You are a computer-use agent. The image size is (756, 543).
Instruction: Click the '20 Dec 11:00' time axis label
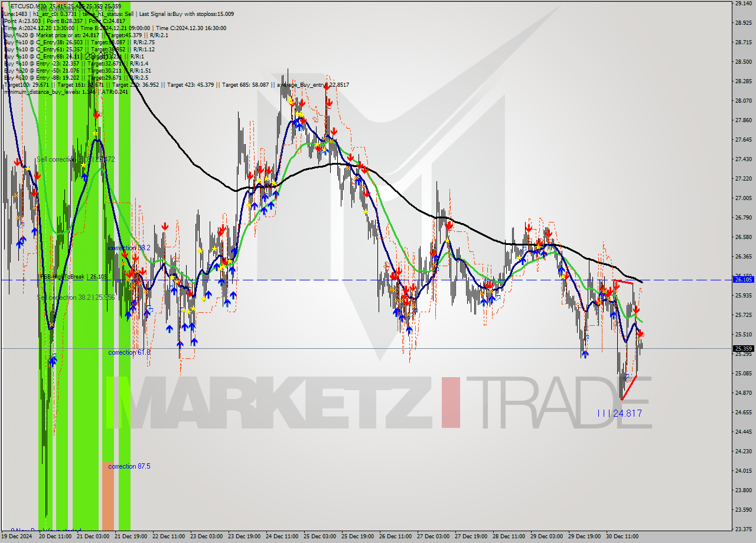[56, 537]
